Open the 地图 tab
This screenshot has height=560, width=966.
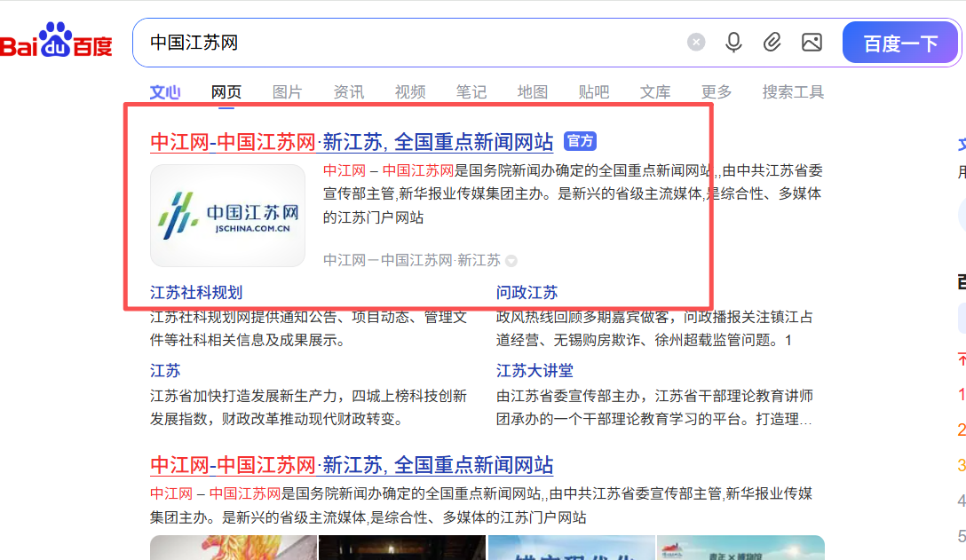tap(532, 91)
